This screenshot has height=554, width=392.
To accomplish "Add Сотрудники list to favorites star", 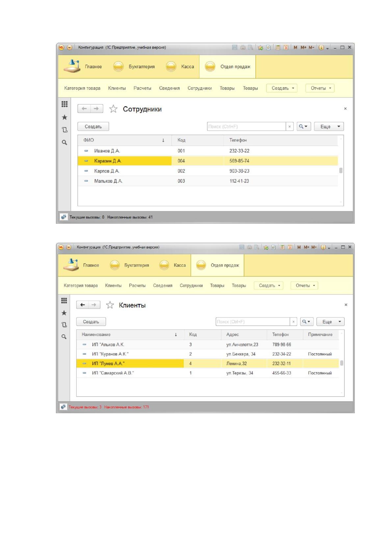I will [113, 109].
